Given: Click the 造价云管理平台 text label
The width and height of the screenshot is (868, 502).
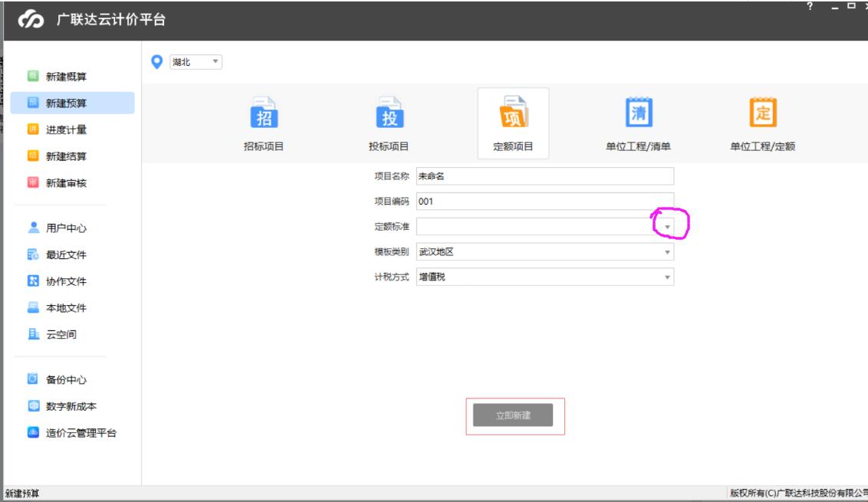Looking at the screenshot, I should click(81, 433).
